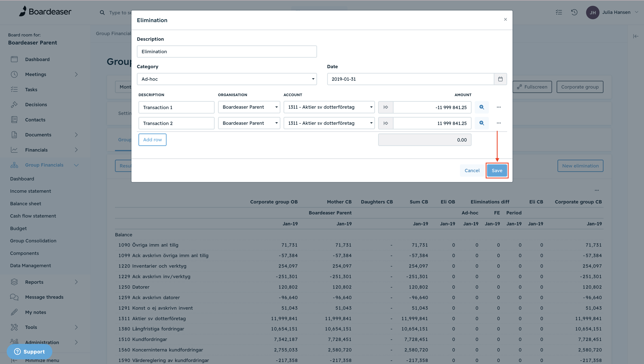This screenshot has height=364, width=644.
Task: Click the Dashboard sidebar icon
Action: (14, 59)
